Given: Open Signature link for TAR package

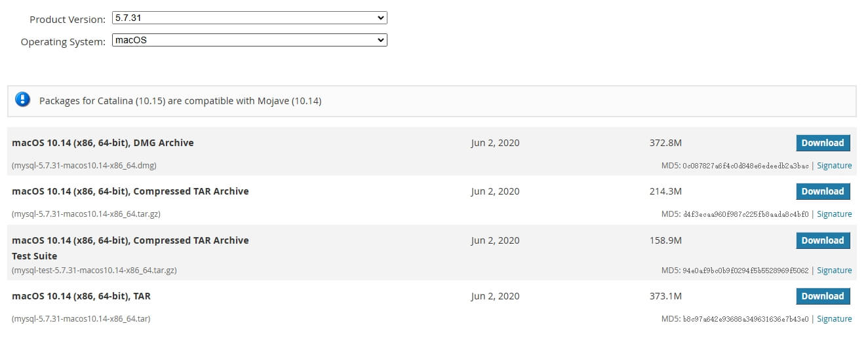Looking at the screenshot, I should pos(834,319).
